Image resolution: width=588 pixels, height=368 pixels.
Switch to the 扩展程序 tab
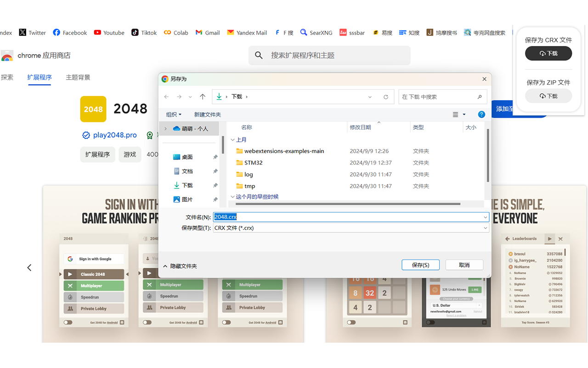(40, 77)
